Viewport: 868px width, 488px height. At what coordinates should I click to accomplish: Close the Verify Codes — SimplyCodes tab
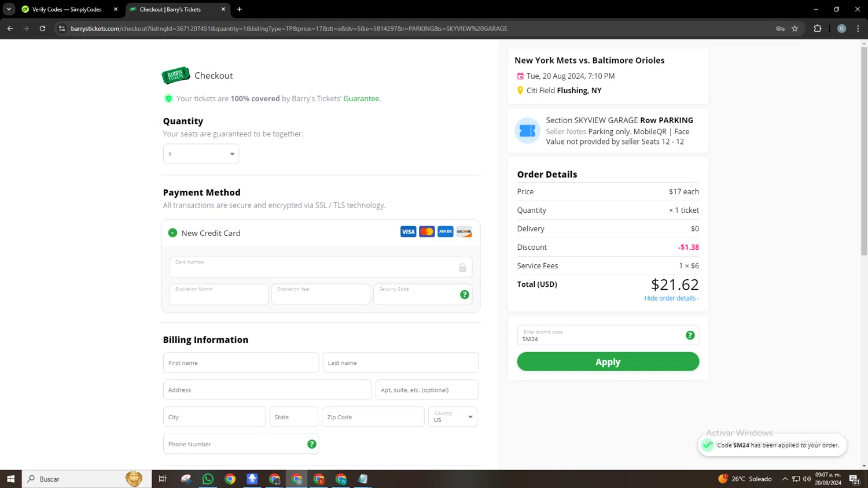coord(116,9)
